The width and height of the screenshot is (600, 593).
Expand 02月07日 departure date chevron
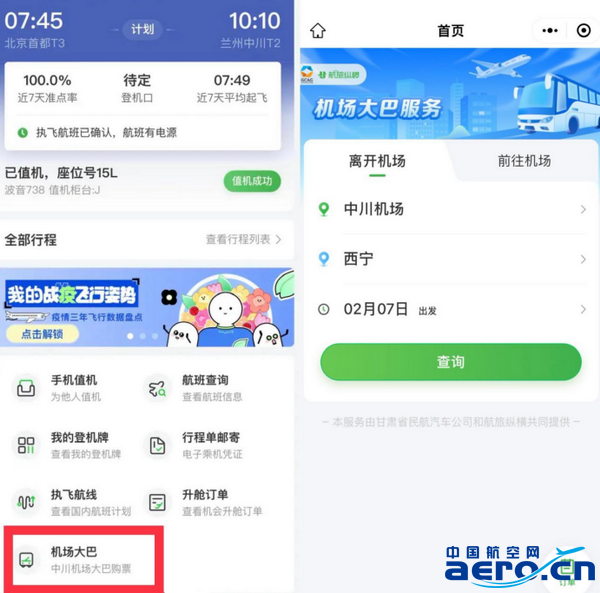(583, 309)
